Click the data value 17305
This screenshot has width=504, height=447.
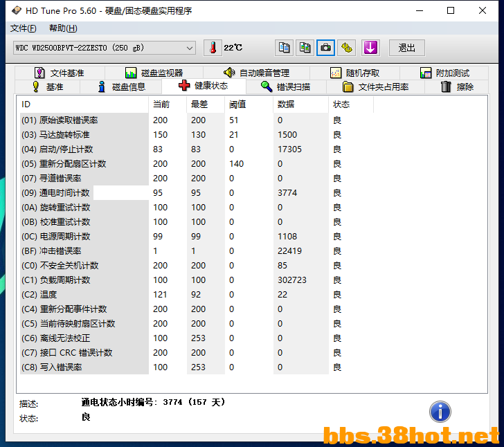coord(289,149)
